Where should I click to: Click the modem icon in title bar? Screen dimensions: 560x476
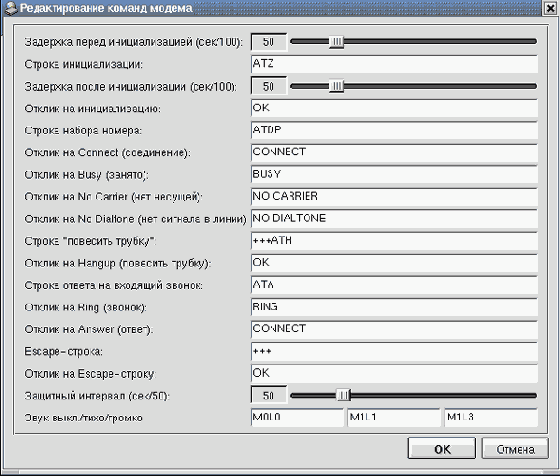(11, 8)
